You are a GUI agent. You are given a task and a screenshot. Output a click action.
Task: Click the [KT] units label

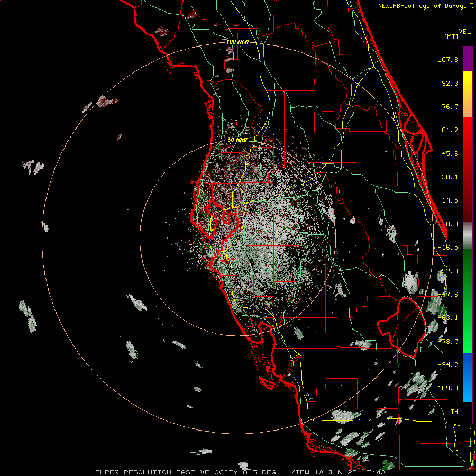[452, 36]
